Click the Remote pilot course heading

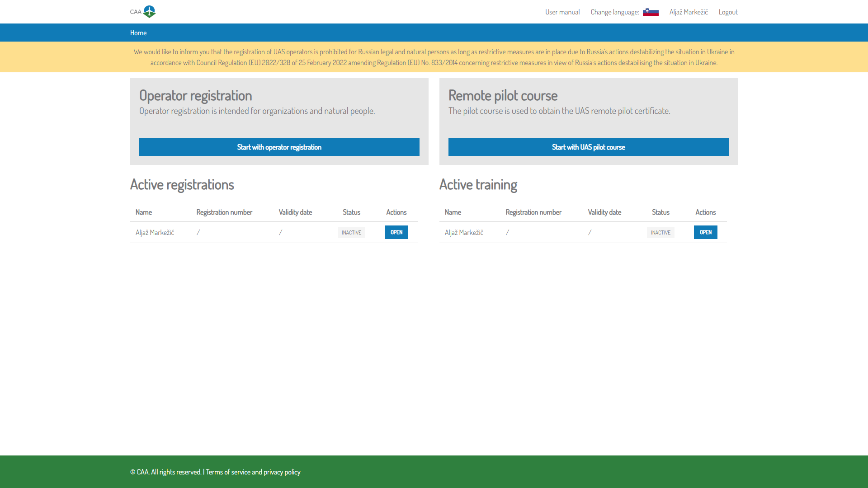[x=503, y=95]
